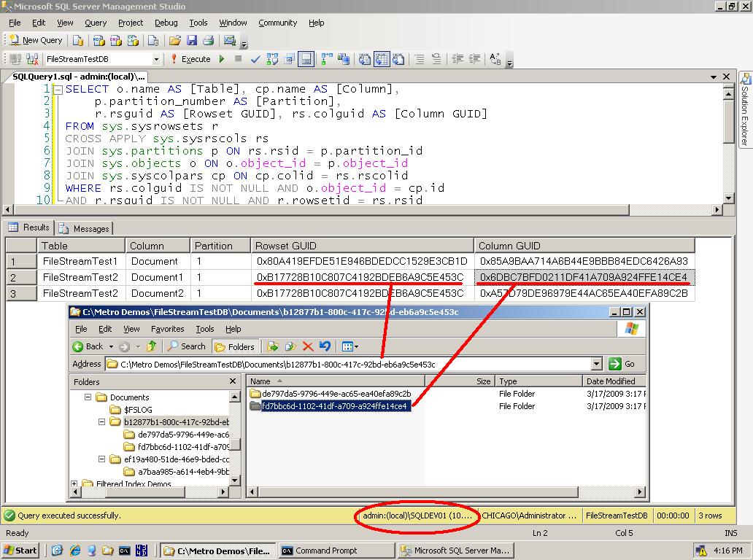Uncomment the selected lines
753x560 pixels.
coord(436,59)
